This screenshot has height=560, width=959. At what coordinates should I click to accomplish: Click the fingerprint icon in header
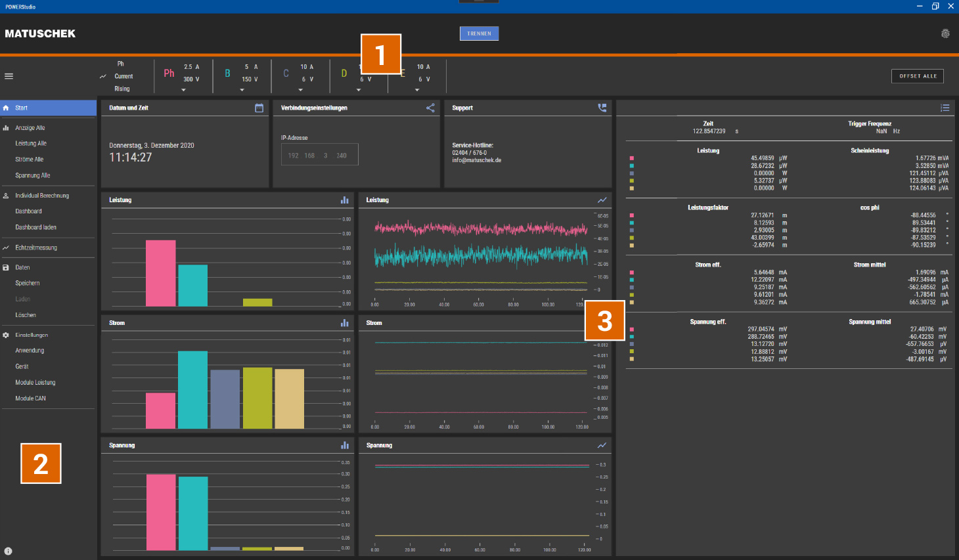(945, 33)
